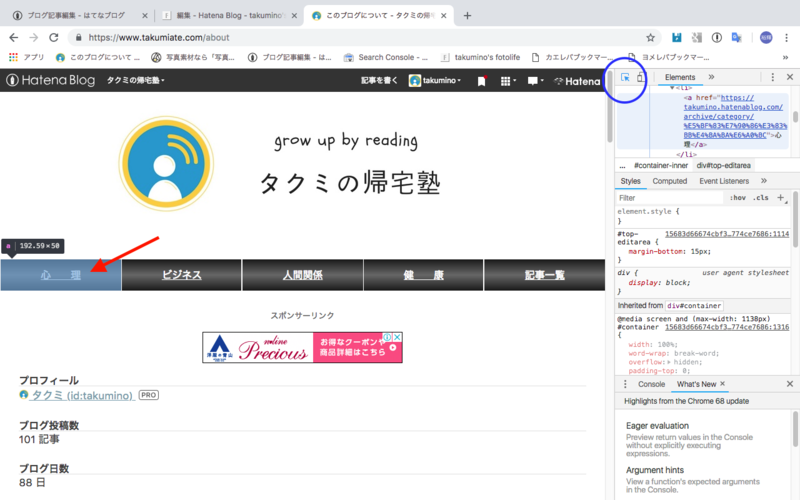The width and height of the screenshot is (800, 500).
Task: Open the 心理 category menu item
Action: click(61, 275)
